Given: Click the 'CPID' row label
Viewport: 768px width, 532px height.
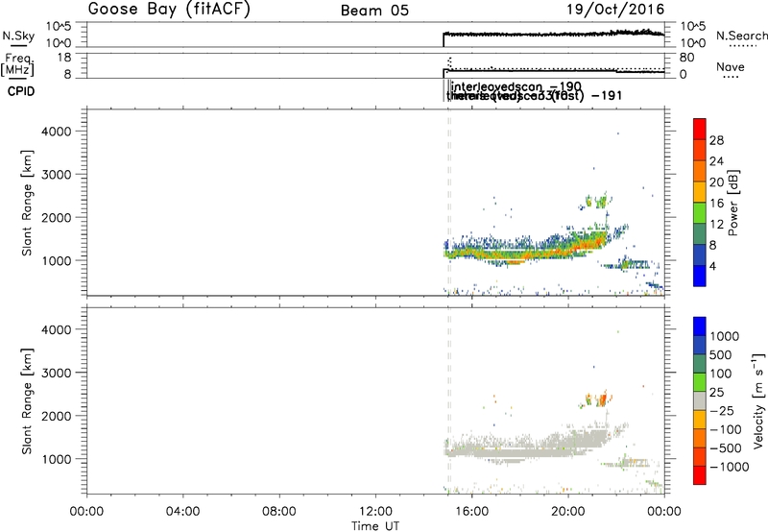Looking at the screenshot, I should point(21,91).
